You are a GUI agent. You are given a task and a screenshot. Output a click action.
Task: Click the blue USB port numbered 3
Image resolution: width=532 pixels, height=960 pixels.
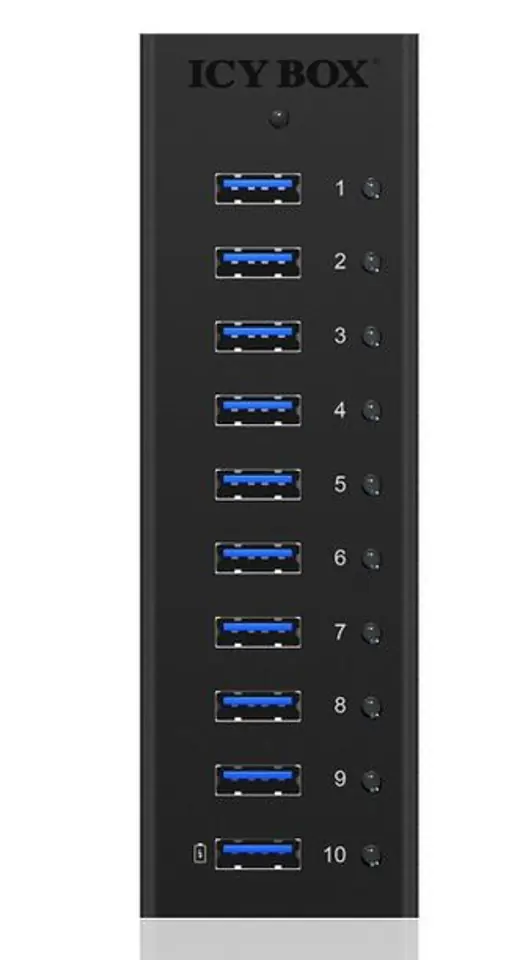tap(258, 336)
